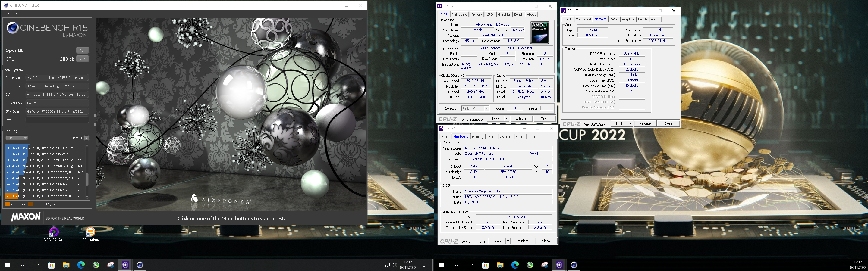The image size is (868, 271).
Task: Launch Microsoft Edge from left taskbar
Action: (81, 265)
